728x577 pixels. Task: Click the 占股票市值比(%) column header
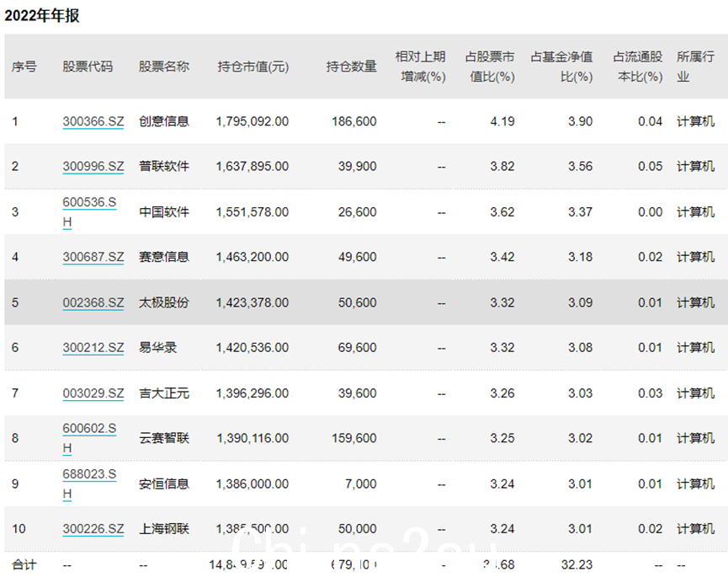491,67
